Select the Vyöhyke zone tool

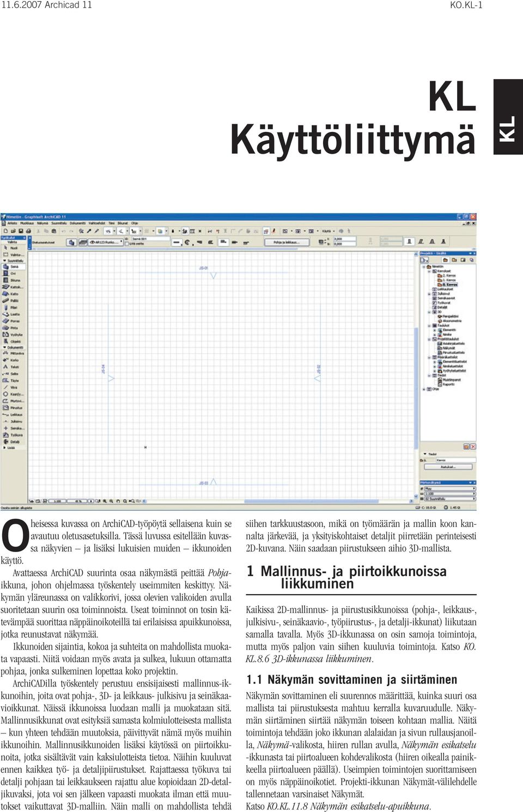[14, 335]
